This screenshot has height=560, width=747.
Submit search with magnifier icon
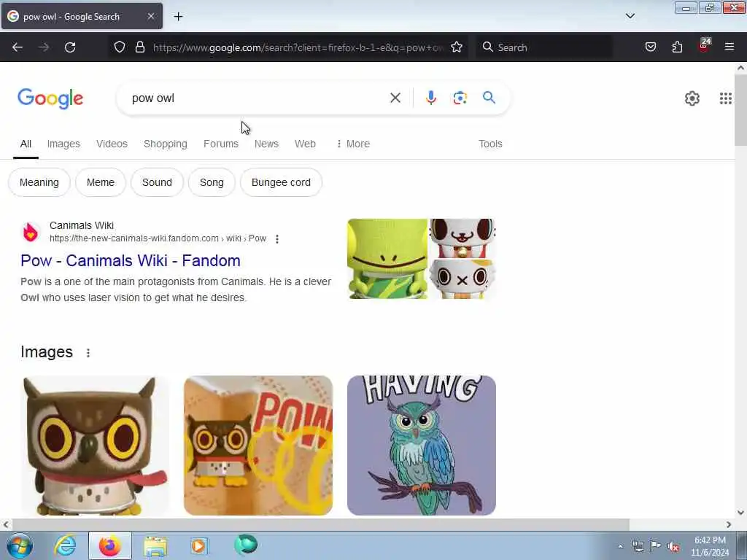489,98
